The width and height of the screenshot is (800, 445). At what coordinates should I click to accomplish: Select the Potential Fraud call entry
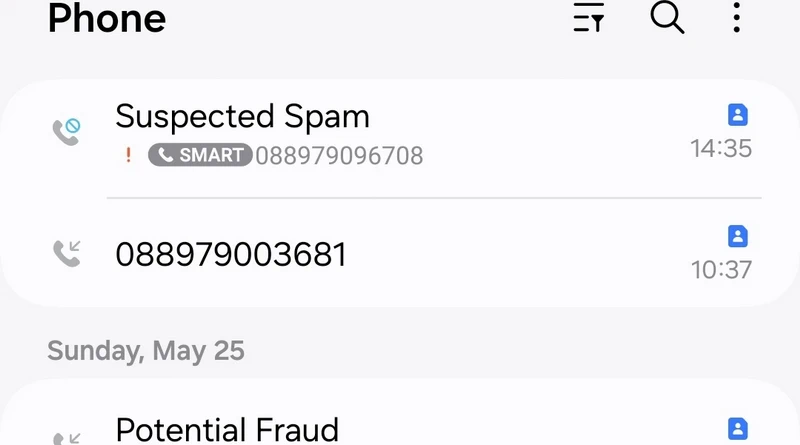point(400,412)
